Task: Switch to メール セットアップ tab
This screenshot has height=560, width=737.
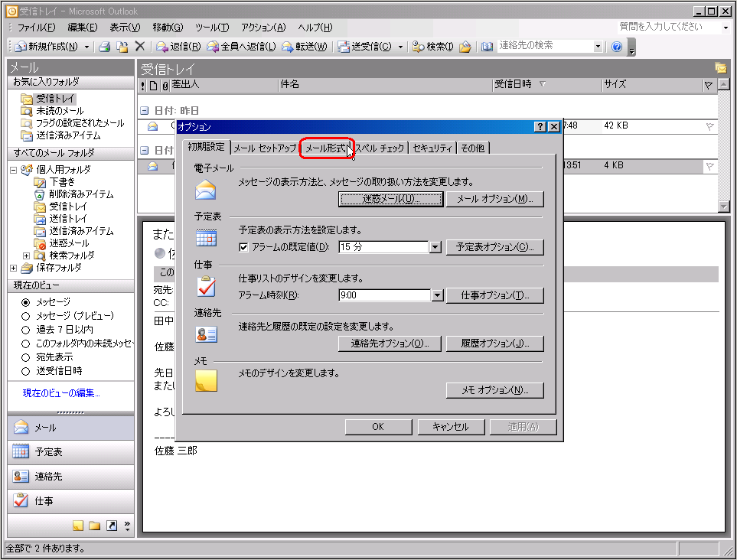Action: [265, 148]
